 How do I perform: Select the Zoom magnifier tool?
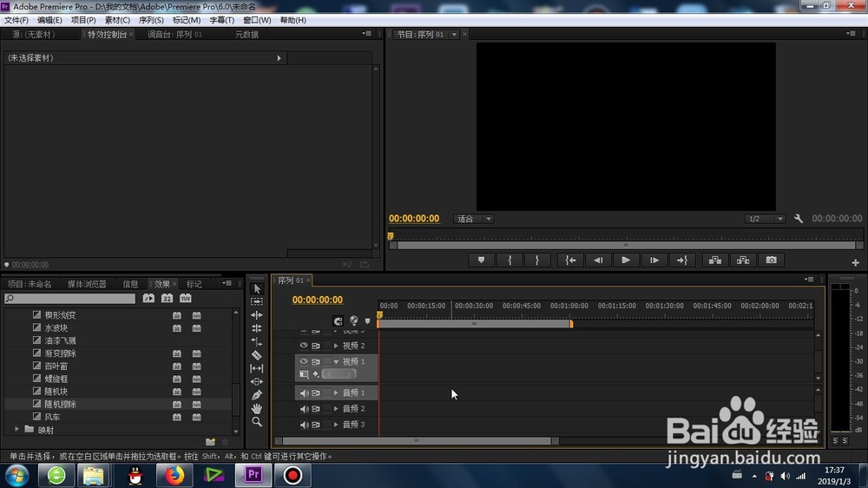coord(257,421)
